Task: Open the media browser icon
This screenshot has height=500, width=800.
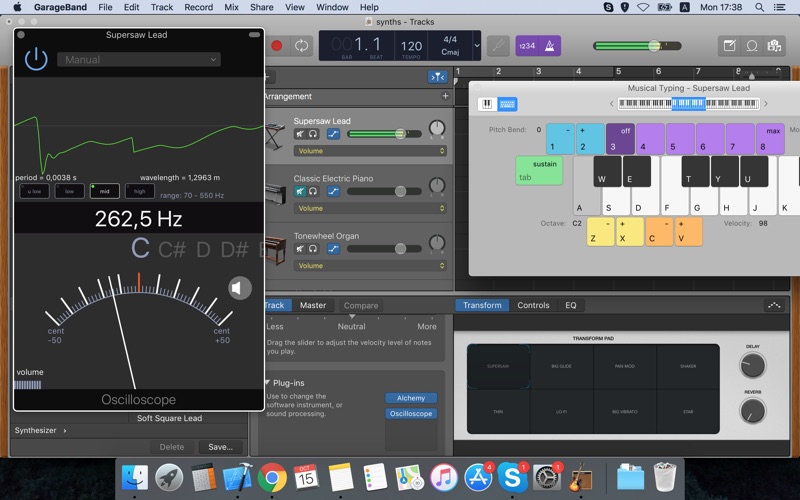Action: pyautogui.click(x=774, y=46)
